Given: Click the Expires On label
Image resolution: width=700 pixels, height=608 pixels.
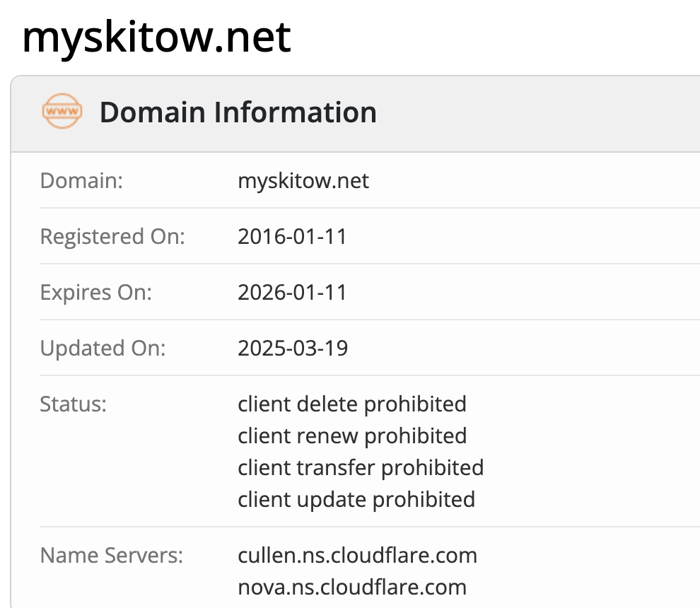Looking at the screenshot, I should (x=95, y=292).
